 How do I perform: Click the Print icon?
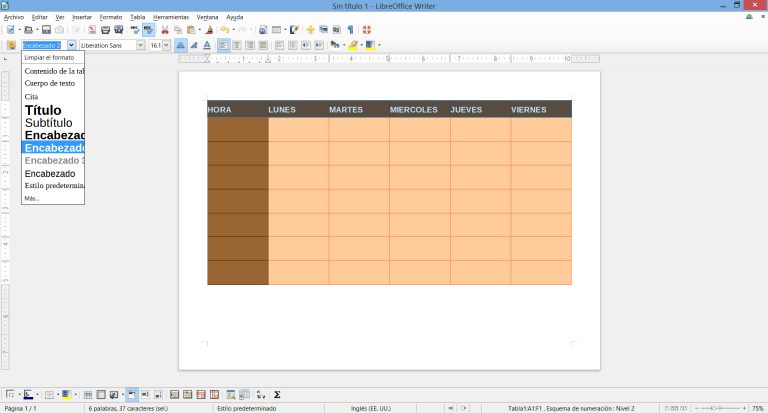click(x=105, y=30)
